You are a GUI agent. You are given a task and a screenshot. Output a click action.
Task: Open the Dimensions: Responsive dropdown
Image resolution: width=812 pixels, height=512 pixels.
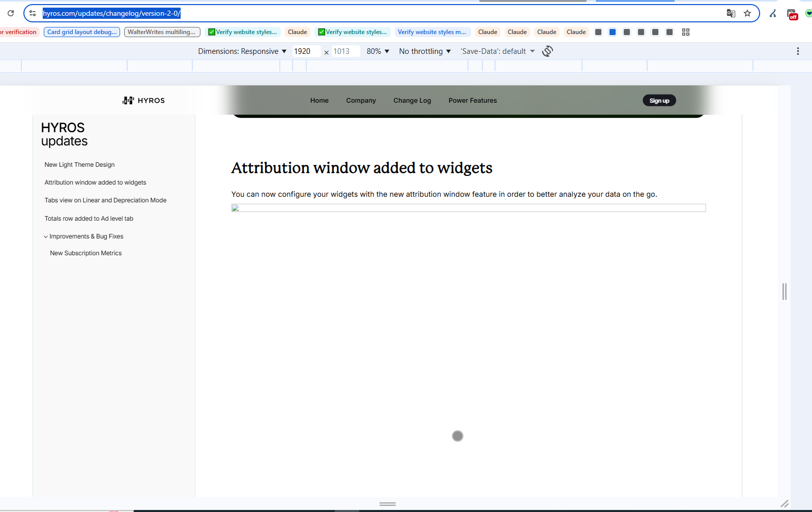click(242, 51)
